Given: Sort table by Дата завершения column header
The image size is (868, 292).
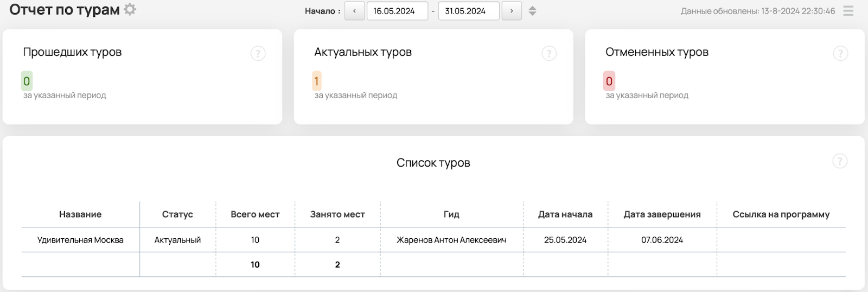Looking at the screenshot, I should (662, 214).
